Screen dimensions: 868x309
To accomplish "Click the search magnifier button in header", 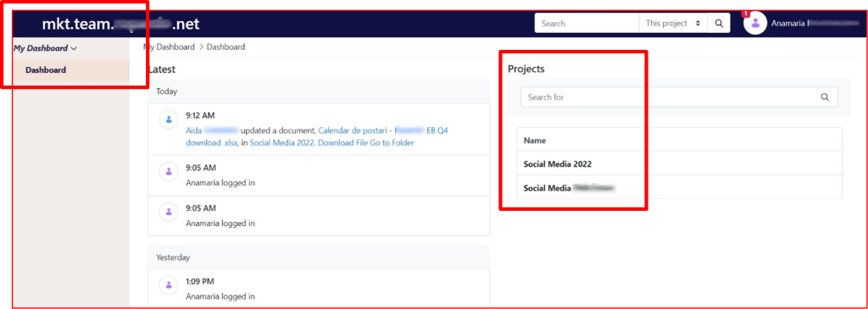I will [719, 24].
